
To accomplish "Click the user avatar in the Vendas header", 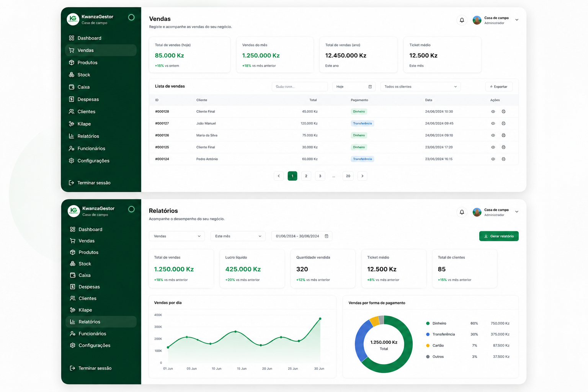I will pyautogui.click(x=477, y=20).
